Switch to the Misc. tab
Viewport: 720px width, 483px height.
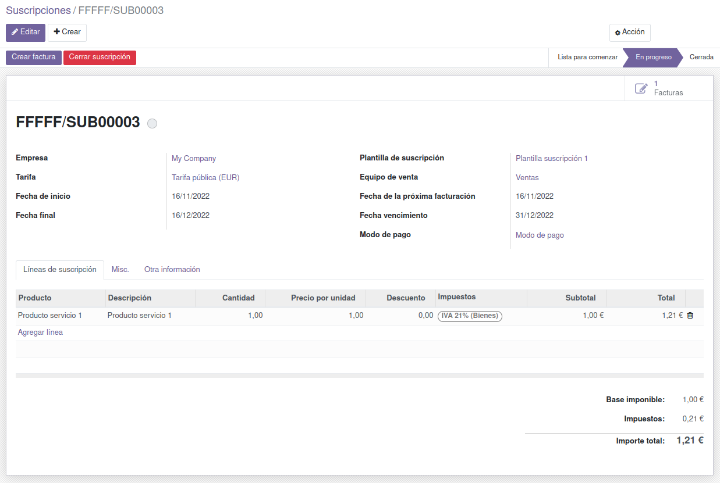pos(120,269)
